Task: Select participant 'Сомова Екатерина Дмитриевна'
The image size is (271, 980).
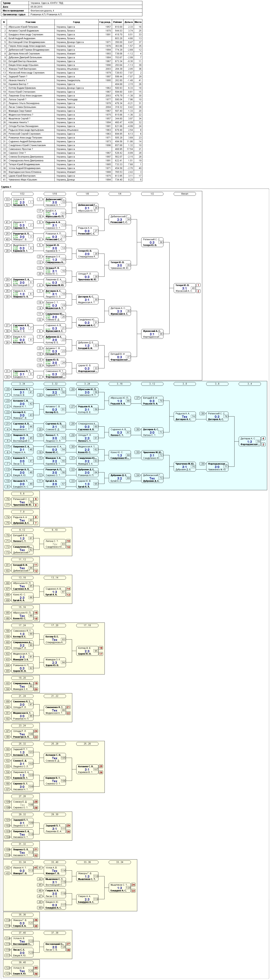Action: [25, 156]
